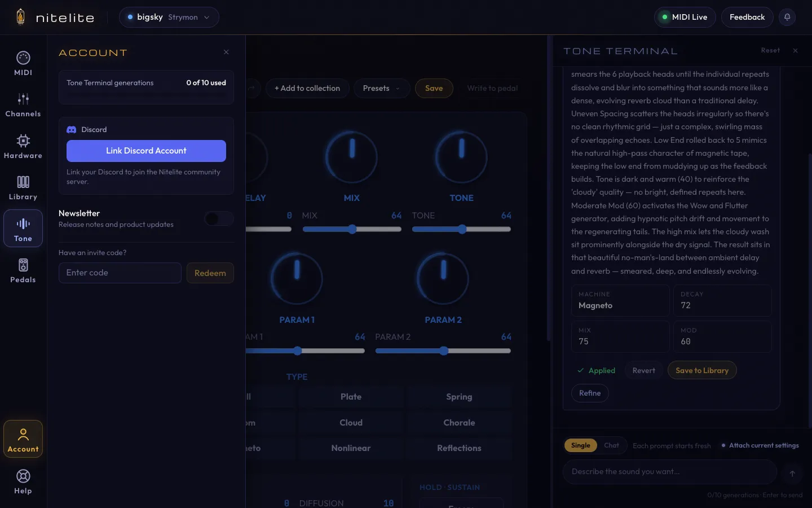Image resolution: width=812 pixels, height=508 pixels.
Task: Open the MIDI section in sidebar
Action: point(23,63)
